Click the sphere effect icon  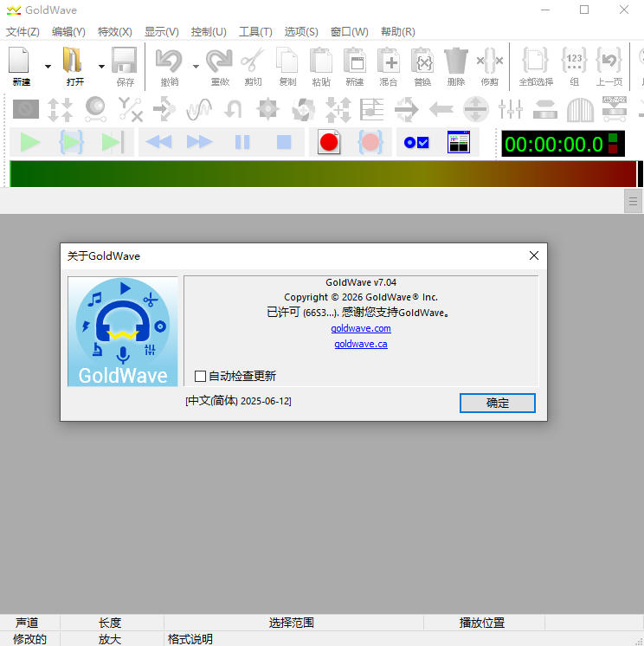[95, 109]
